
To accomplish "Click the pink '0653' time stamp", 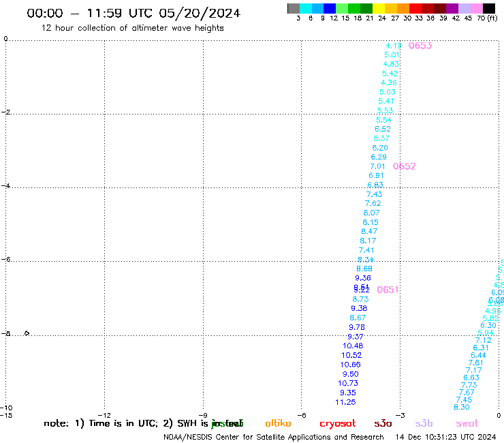I will click(420, 46).
